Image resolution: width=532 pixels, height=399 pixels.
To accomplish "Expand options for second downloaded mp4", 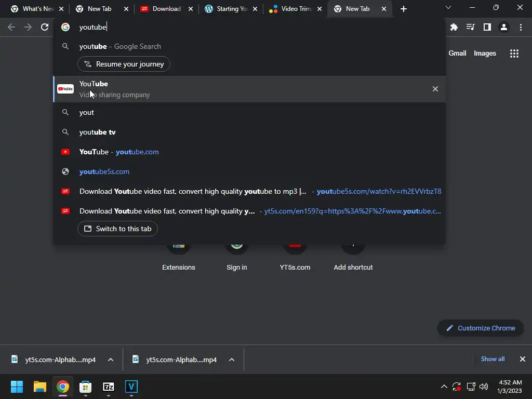I will point(232,360).
